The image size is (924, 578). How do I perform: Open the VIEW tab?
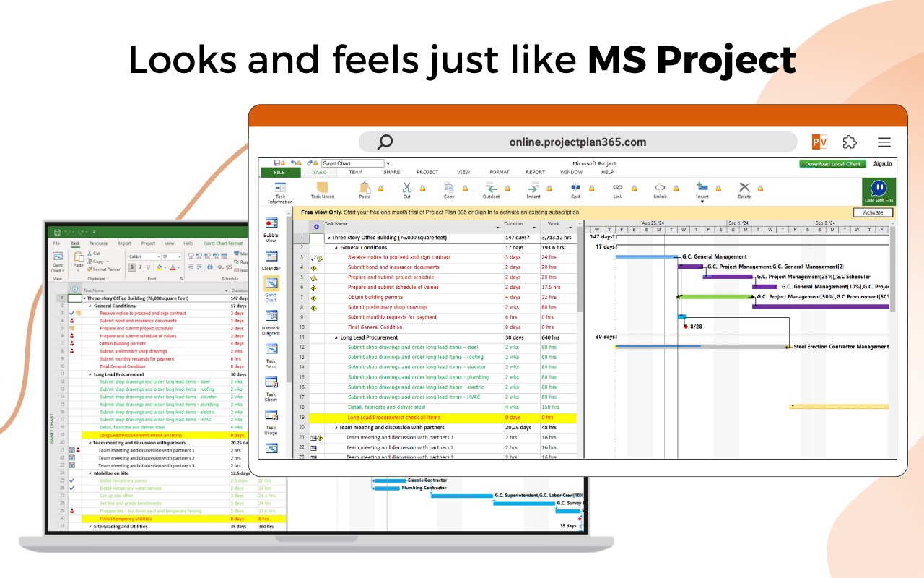[x=463, y=172]
